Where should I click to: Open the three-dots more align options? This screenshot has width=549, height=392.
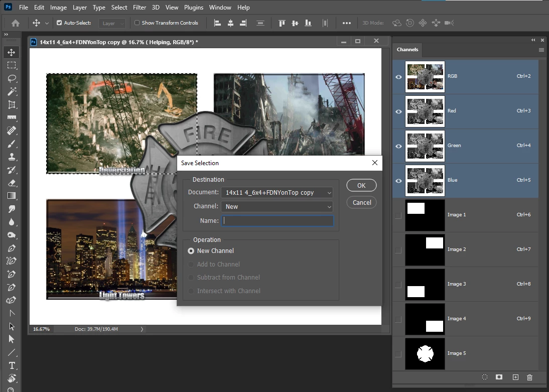pyautogui.click(x=347, y=23)
